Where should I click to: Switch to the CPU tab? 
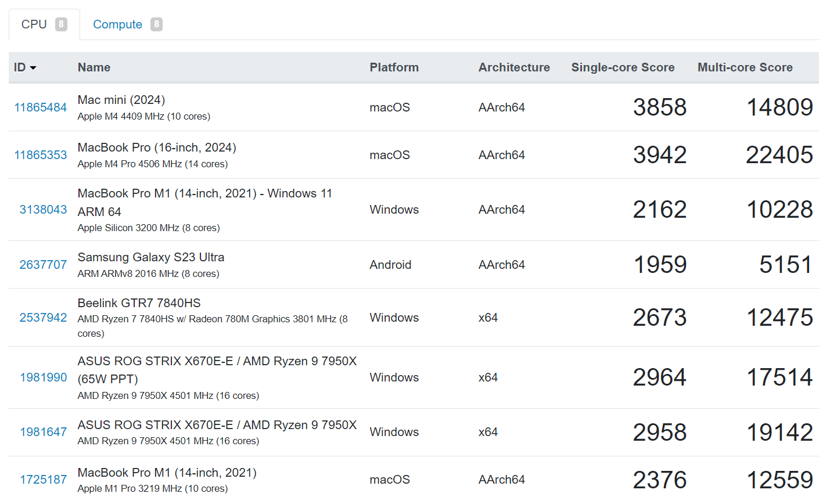tap(44, 24)
